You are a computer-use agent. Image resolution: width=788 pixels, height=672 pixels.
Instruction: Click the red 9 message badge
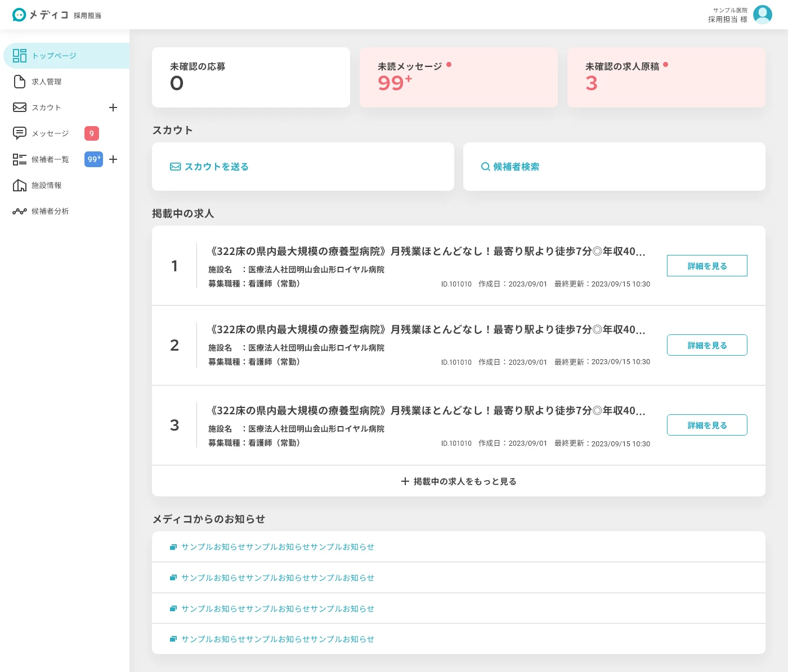tap(92, 133)
